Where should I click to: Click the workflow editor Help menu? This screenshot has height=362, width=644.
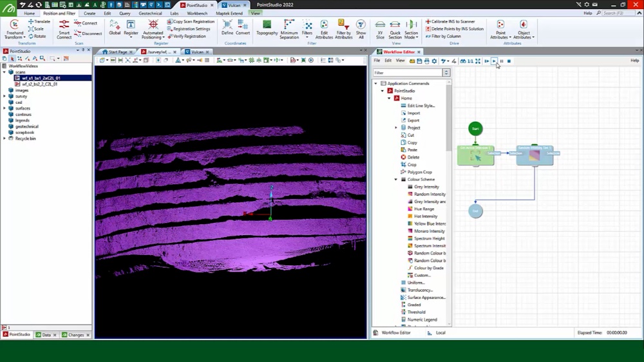point(634,61)
